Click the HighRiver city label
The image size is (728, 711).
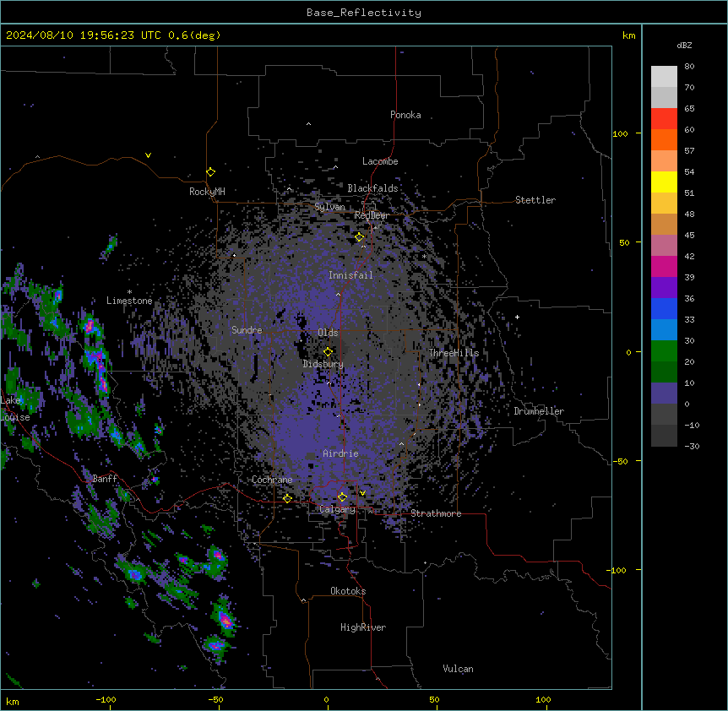tap(363, 627)
